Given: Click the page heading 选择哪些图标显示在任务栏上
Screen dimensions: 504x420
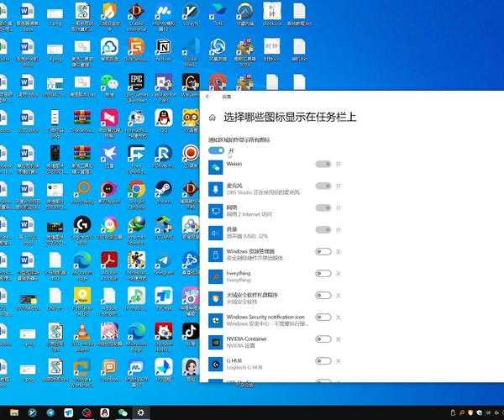Looking at the screenshot, I should [290, 118].
